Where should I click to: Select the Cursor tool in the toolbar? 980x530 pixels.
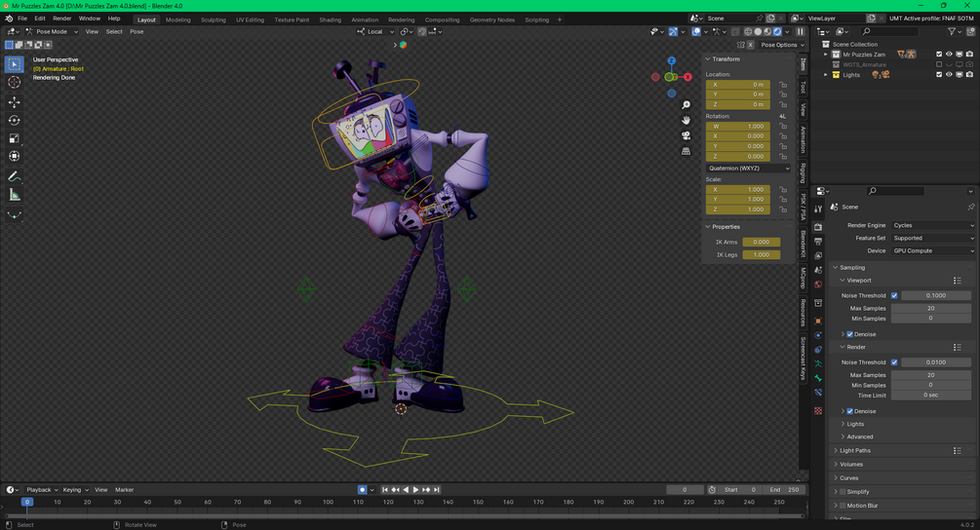pyautogui.click(x=15, y=83)
